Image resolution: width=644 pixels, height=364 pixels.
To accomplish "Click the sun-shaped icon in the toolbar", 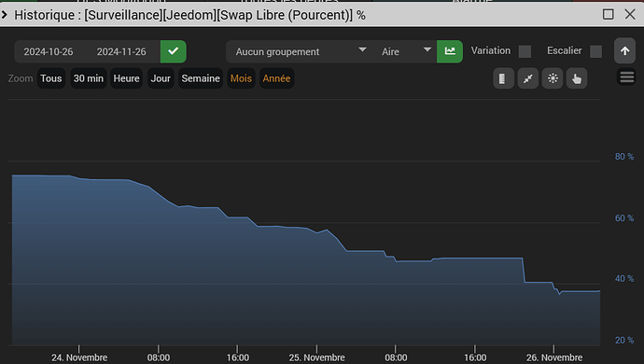I will coord(553,78).
